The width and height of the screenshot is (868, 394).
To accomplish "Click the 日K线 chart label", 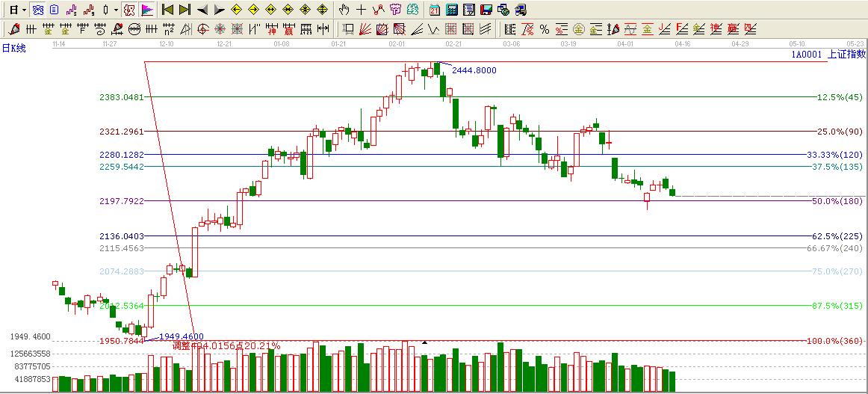I will [13, 48].
